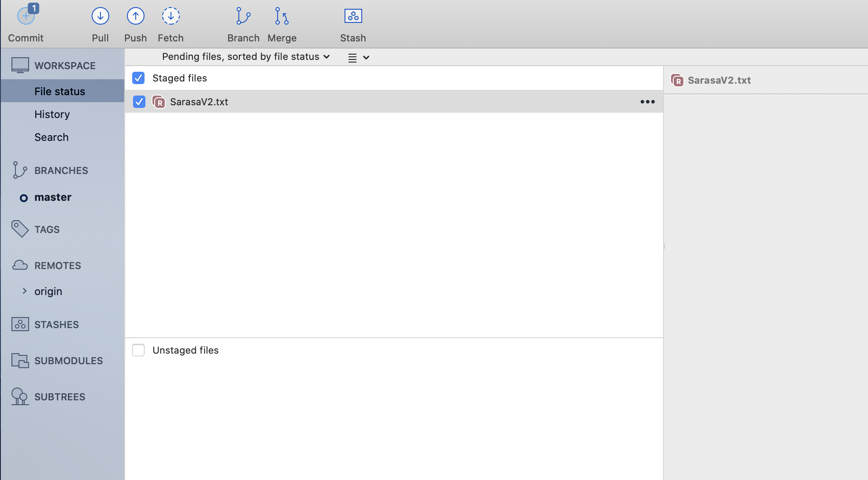This screenshot has height=480, width=868.
Task: Open the Search view in sidebar
Action: pyautogui.click(x=52, y=137)
